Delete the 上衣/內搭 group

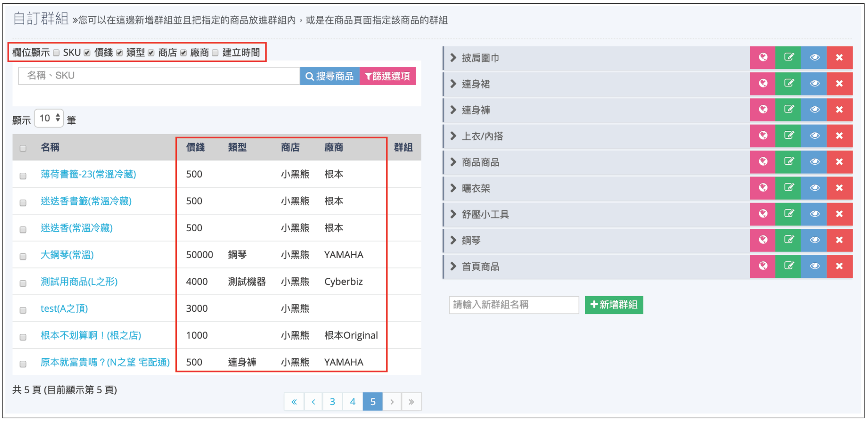pos(839,136)
